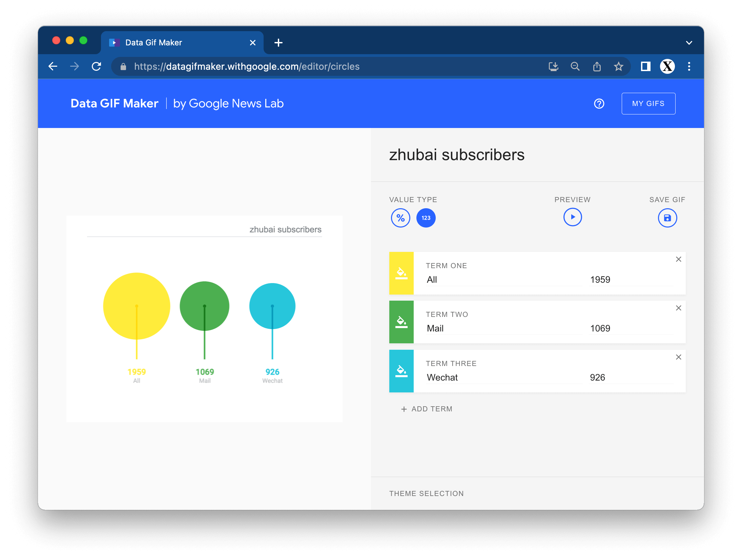Remove the Wechat term
The height and width of the screenshot is (560, 742).
click(x=678, y=357)
